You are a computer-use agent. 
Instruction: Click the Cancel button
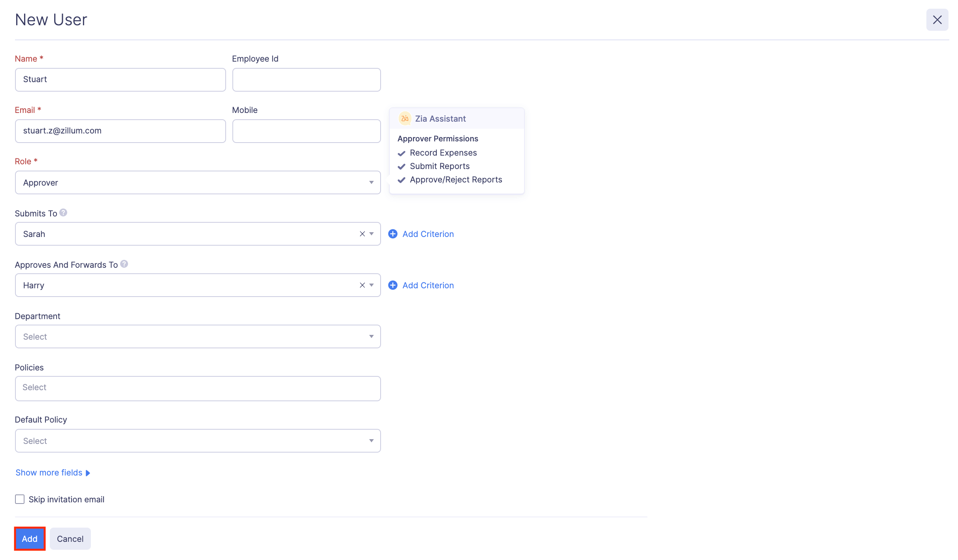coord(70,539)
